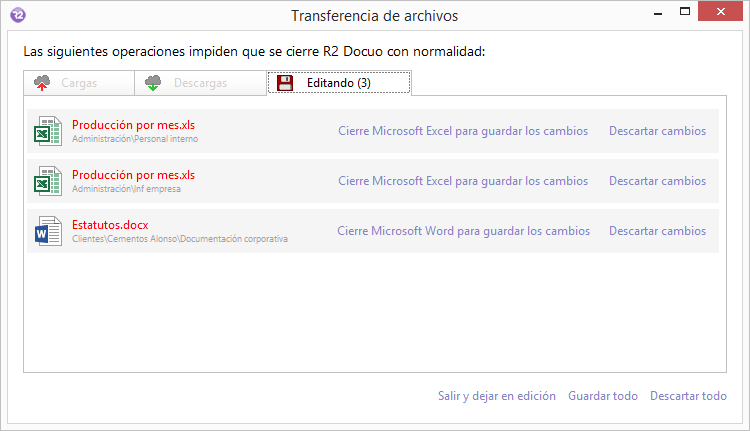Image resolution: width=750 pixels, height=431 pixels.
Task: Discard changes for the Inf empresa file
Action: [657, 181]
